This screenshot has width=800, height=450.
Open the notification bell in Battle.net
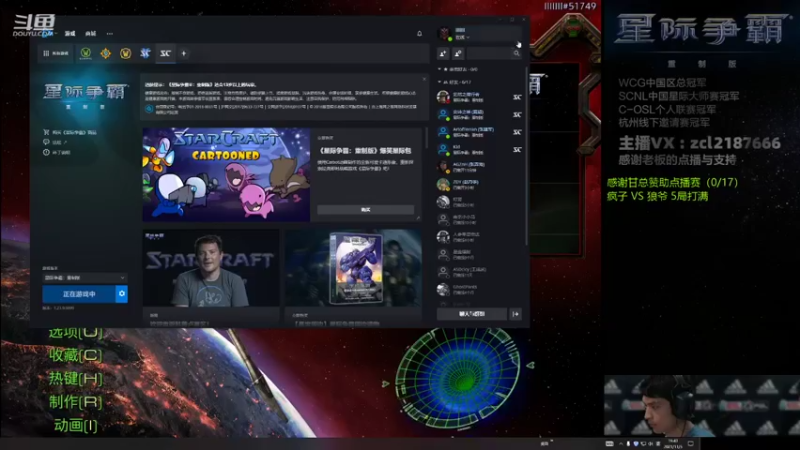point(419,34)
